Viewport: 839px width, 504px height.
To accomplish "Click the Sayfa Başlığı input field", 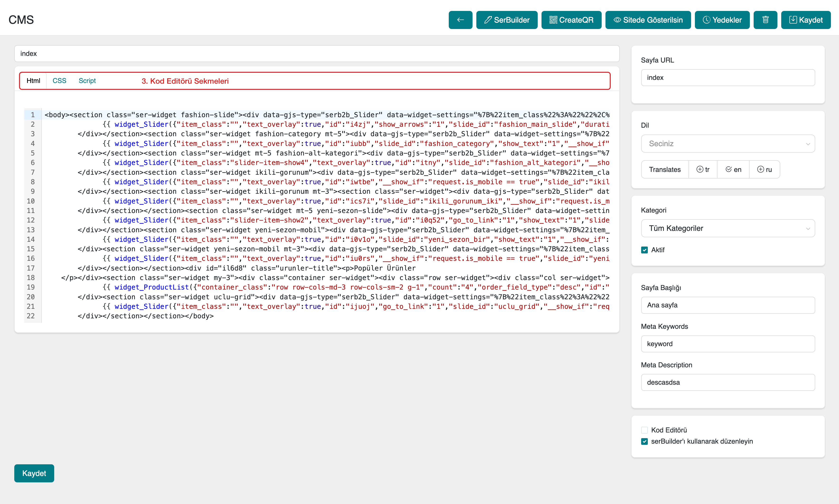I will [728, 305].
